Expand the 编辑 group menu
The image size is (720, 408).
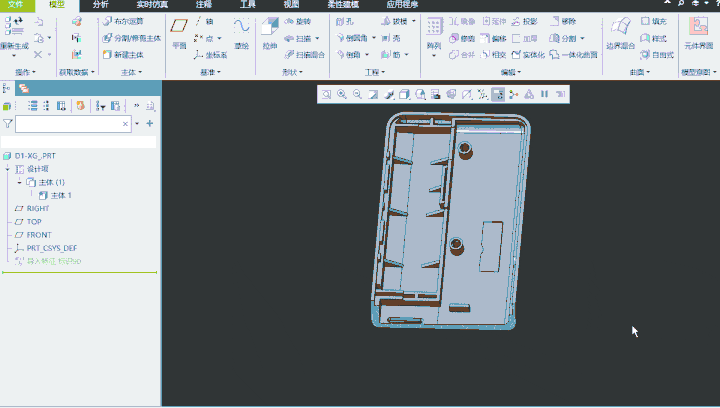(x=511, y=72)
